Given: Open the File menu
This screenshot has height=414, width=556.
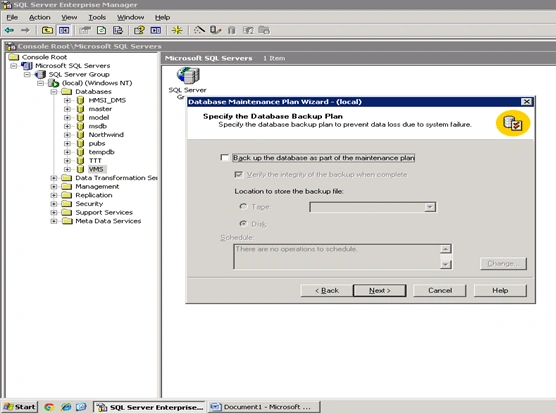Looking at the screenshot, I should pyautogui.click(x=12, y=17).
